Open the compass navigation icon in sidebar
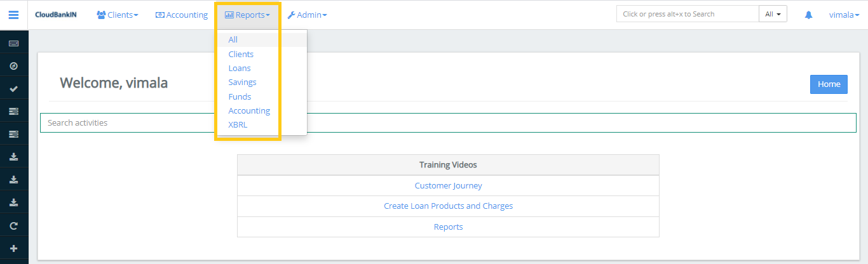868x264 pixels. (13, 66)
